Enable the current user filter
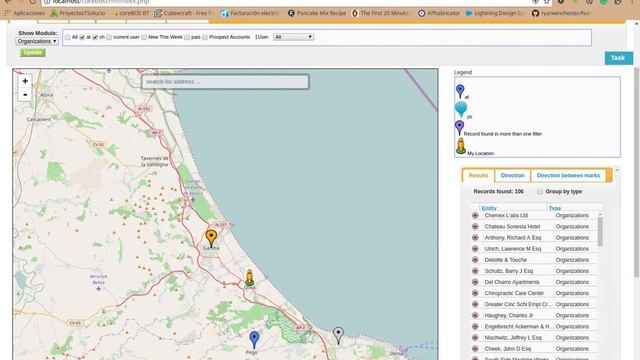The width and height of the screenshot is (640, 360). point(109,37)
